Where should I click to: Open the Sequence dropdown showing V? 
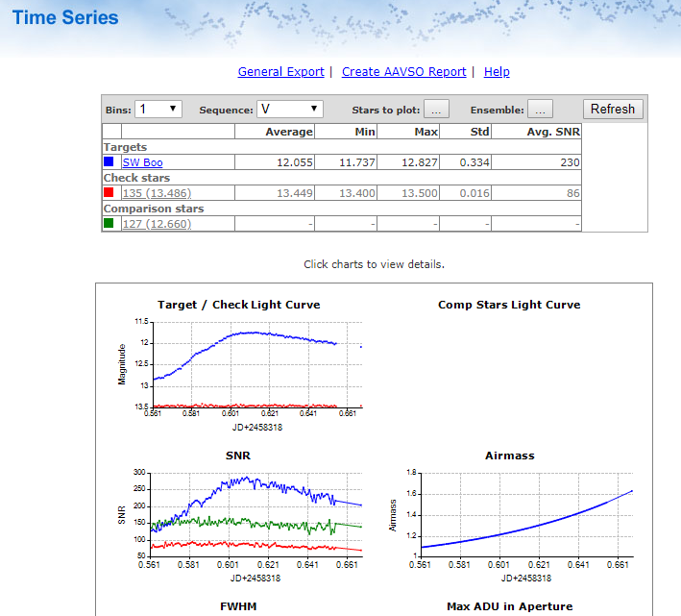pos(290,110)
